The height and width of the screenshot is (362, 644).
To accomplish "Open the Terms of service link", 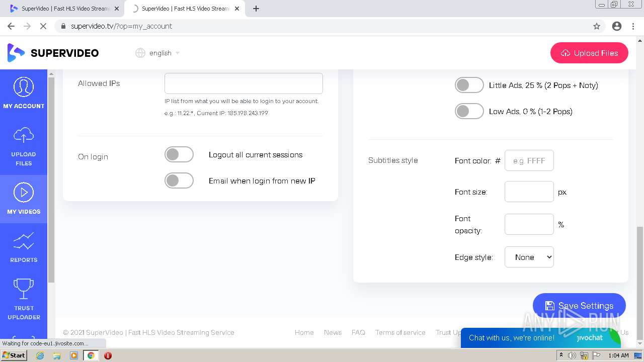I will click(x=400, y=332).
